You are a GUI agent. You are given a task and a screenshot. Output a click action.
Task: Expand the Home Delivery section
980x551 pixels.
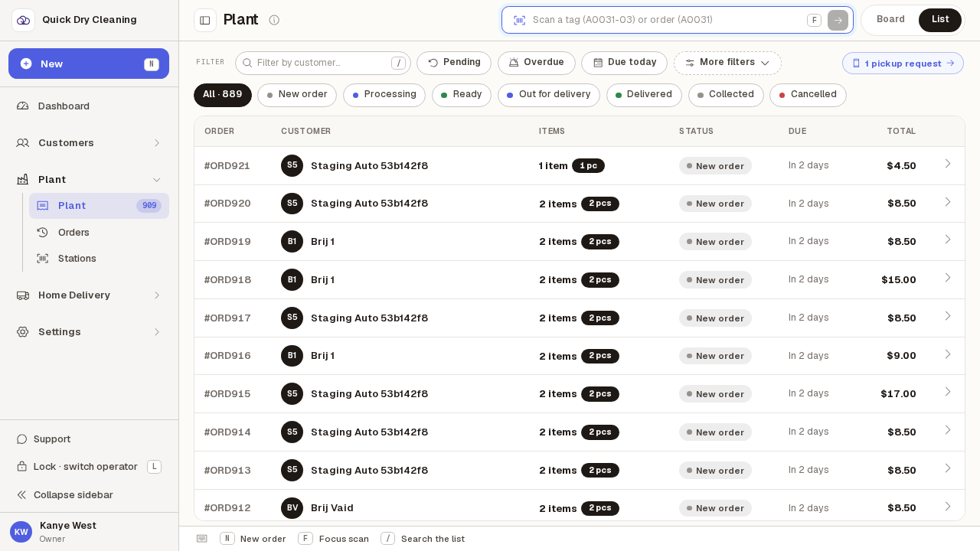89,295
